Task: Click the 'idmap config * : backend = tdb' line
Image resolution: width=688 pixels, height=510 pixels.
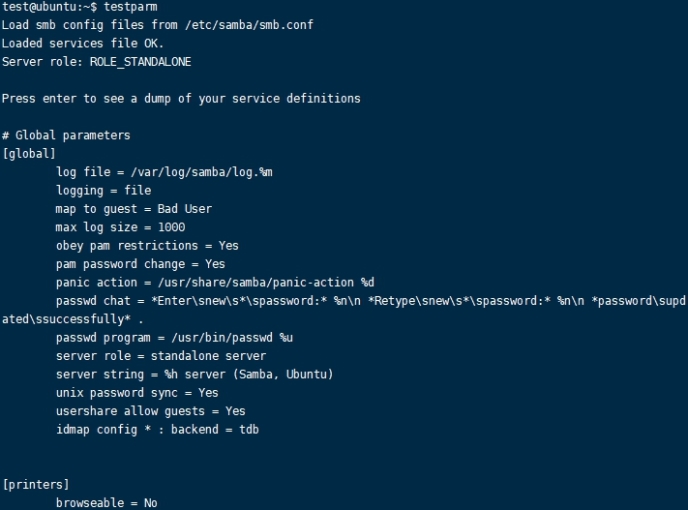Action: pyautogui.click(x=158, y=429)
